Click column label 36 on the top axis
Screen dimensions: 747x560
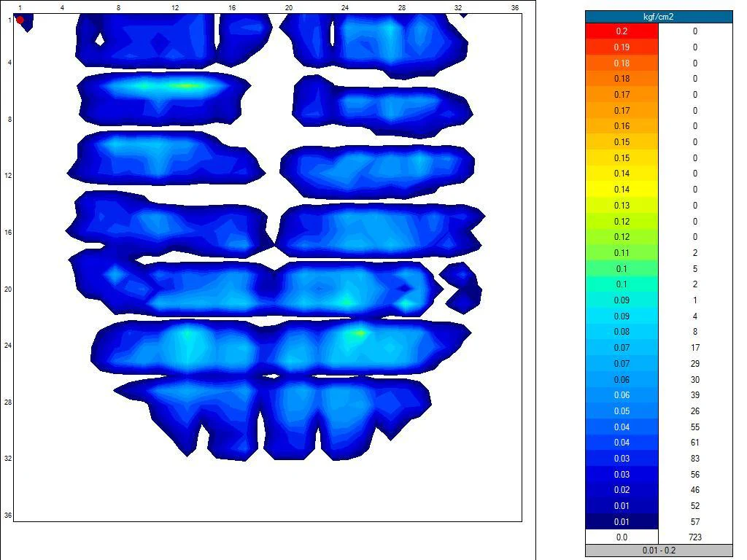tap(515, 8)
